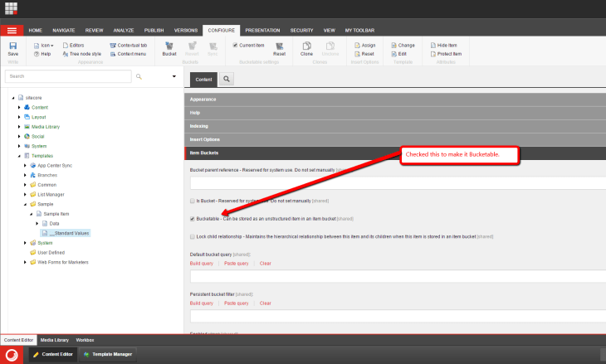Collapse the Templates tree node
This screenshot has width=606, height=364.
(19, 156)
